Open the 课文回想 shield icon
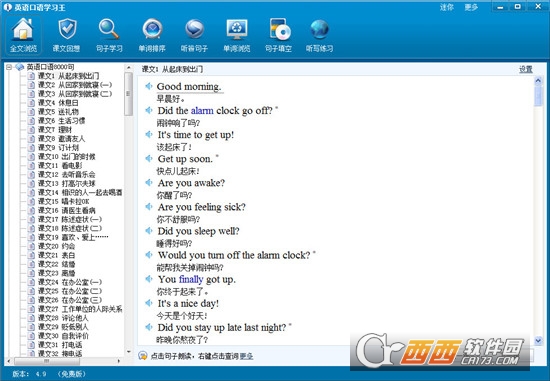Image resolution: width=550 pixels, height=381 pixels. tap(66, 35)
